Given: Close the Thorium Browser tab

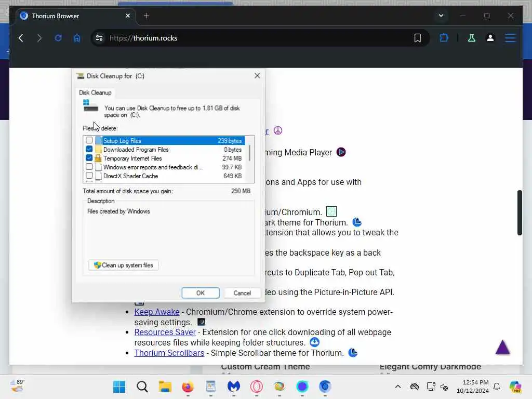Looking at the screenshot, I should [128, 16].
